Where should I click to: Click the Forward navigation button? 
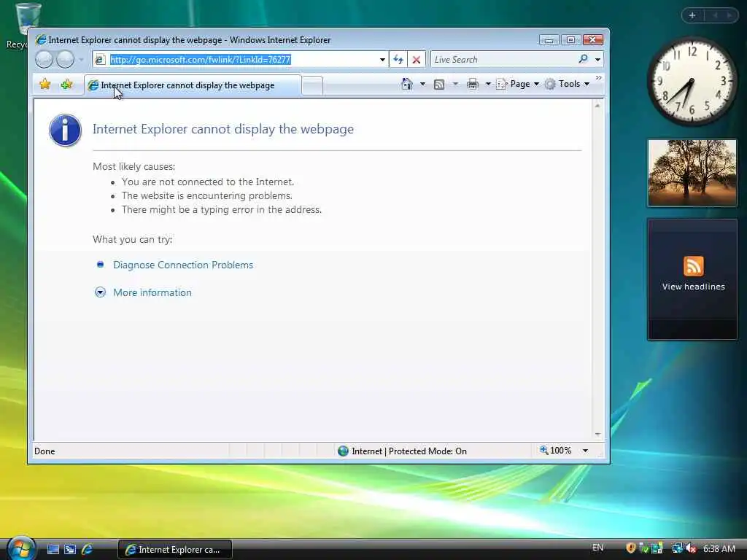pyautogui.click(x=65, y=60)
